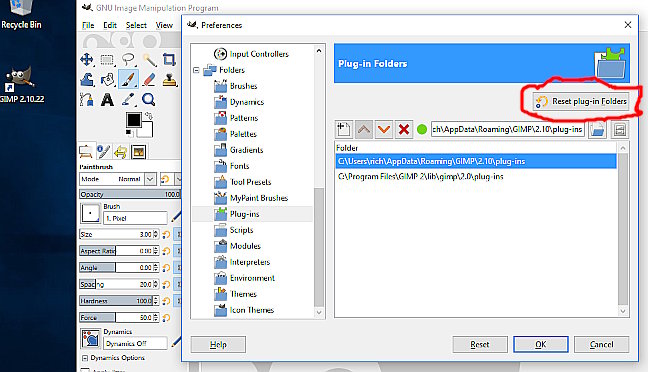Move the selected folder down
The height and width of the screenshot is (372, 648).
(384, 129)
